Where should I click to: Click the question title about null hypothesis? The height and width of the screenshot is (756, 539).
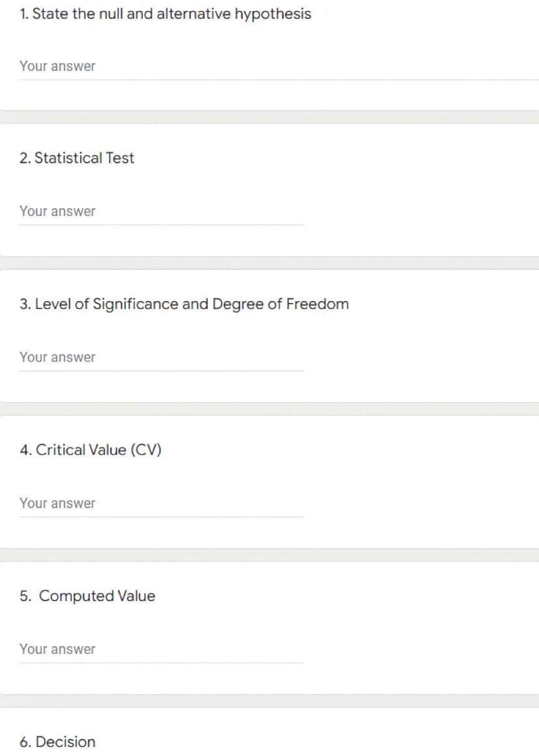click(165, 13)
